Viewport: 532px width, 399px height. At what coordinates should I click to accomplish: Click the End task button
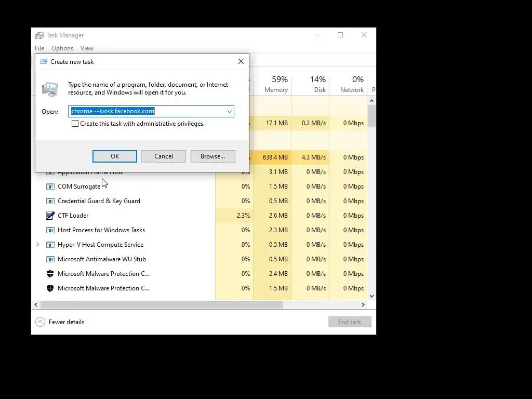(x=350, y=322)
